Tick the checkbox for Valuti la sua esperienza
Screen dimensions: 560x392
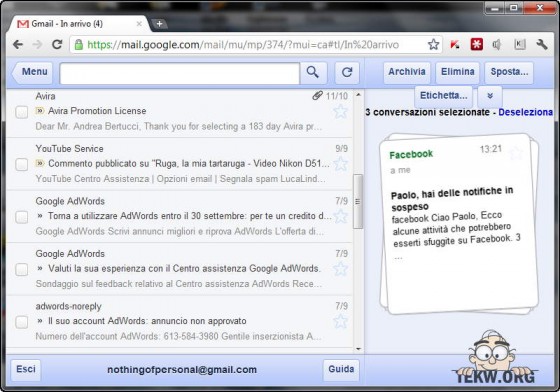click(21, 270)
